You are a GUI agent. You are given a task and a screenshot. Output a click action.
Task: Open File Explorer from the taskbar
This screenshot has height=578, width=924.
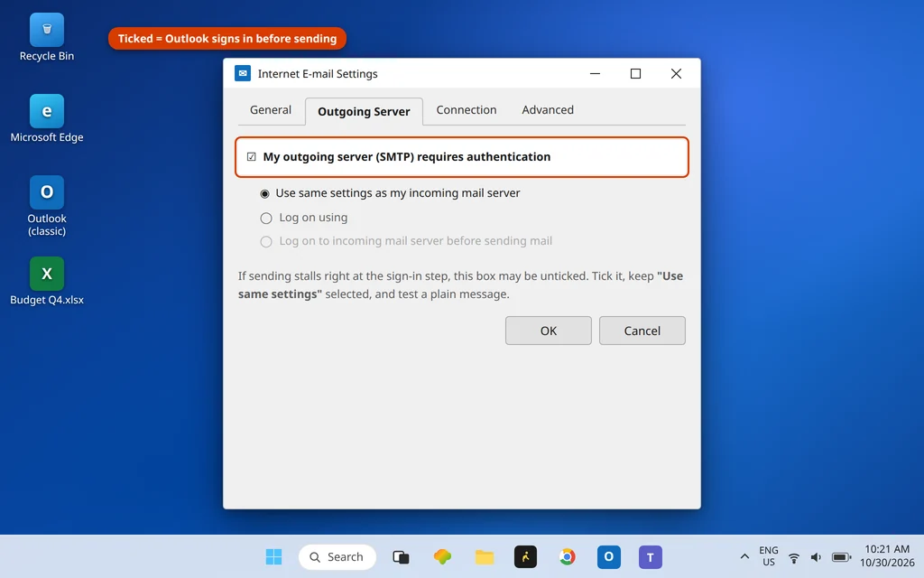pyautogui.click(x=485, y=556)
